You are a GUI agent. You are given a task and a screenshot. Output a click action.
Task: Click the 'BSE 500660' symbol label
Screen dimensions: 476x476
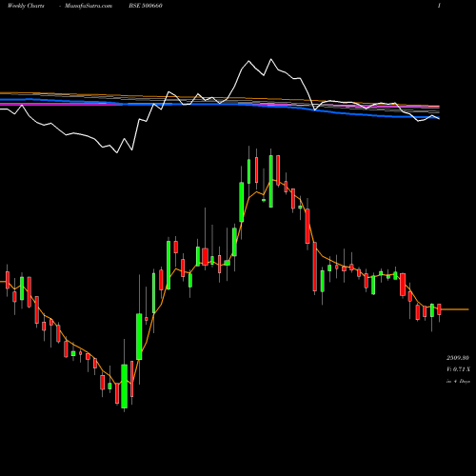click(146, 6)
